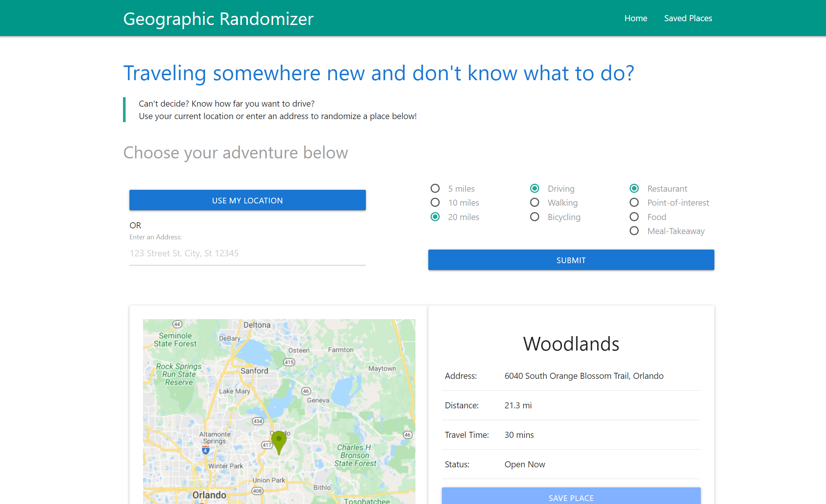The height and width of the screenshot is (504, 826).
Task: Navigate to Saved Places
Action: (688, 18)
